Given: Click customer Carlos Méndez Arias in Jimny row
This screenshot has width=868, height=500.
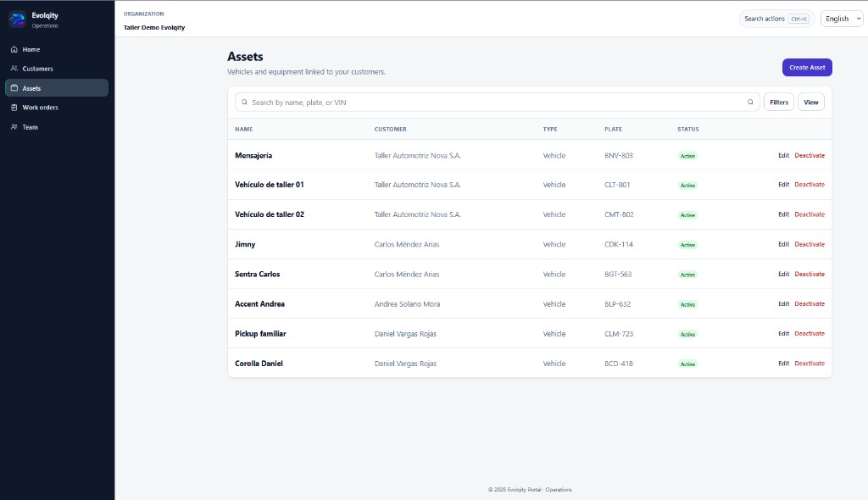Looking at the screenshot, I should click(x=407, y=244).
